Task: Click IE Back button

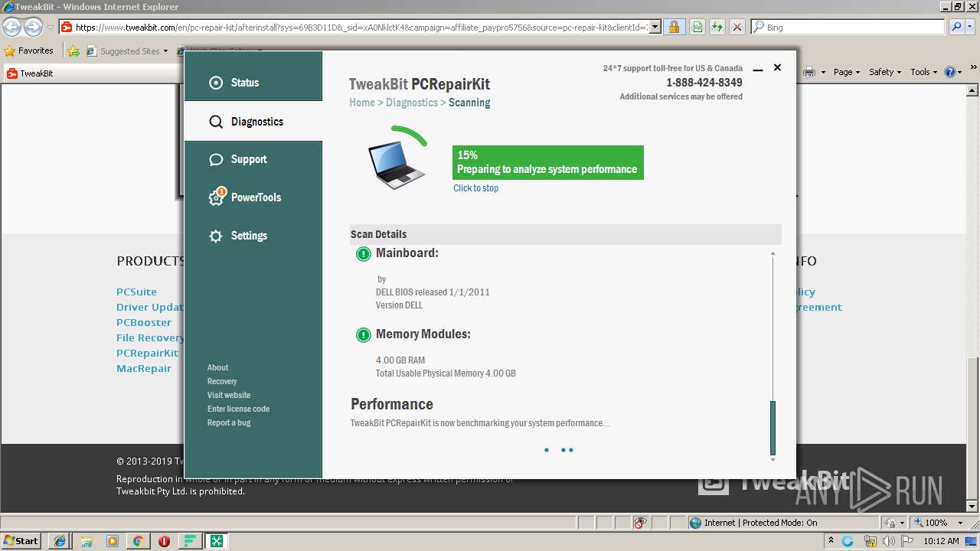Action: 11,27
